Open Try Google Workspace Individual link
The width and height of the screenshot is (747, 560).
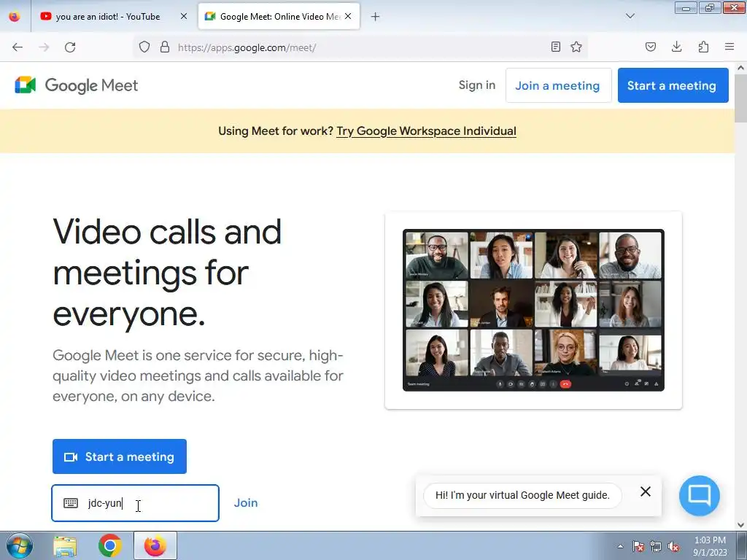[x=426, y=131]
